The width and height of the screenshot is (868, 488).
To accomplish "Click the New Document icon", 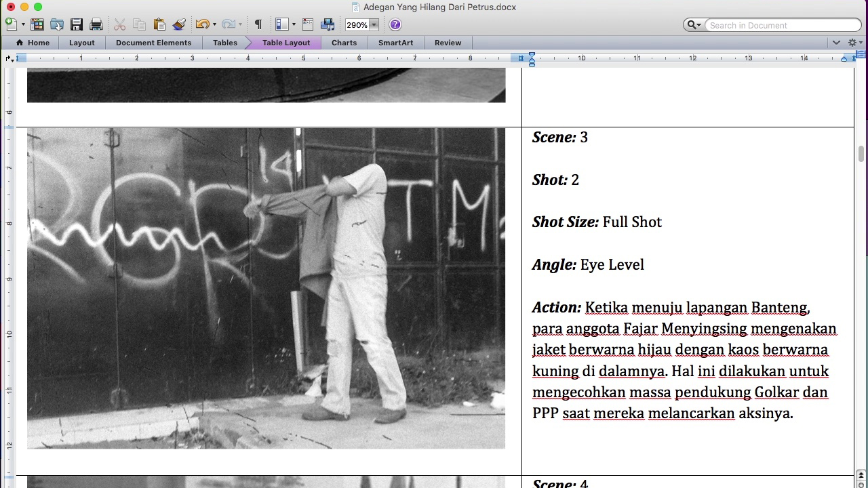I will pyautogui.click(x=11, y=24).
